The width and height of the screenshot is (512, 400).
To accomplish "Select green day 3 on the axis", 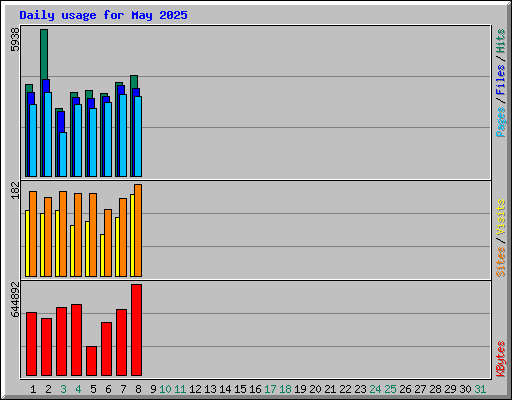I will tap(63, 389).
